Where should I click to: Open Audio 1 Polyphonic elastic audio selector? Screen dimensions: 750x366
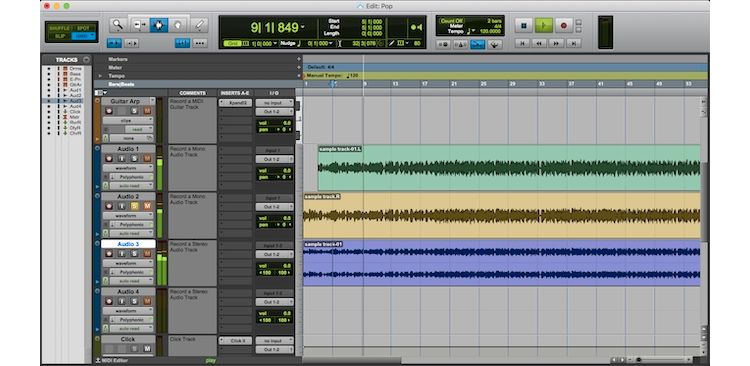[x=131, y=177]
